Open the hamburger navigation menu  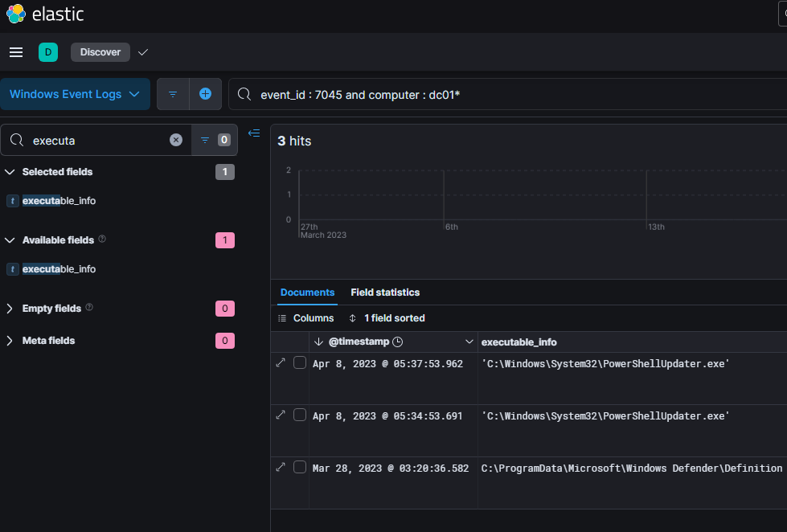click(x=16, y=52)
